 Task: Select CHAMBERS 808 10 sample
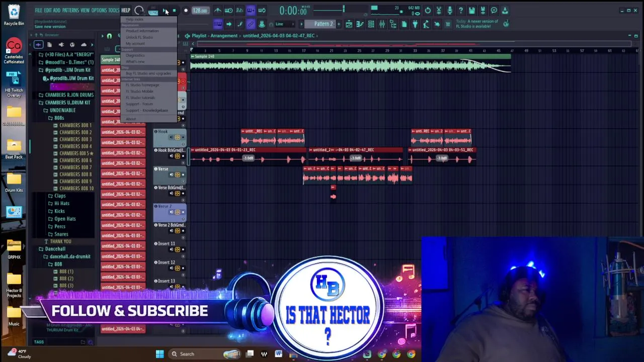click(73, 189)
